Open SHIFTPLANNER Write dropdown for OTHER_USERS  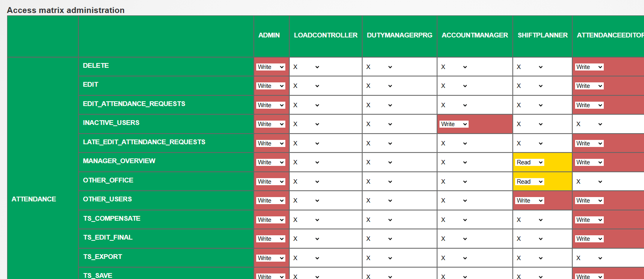tap(529, 201)
